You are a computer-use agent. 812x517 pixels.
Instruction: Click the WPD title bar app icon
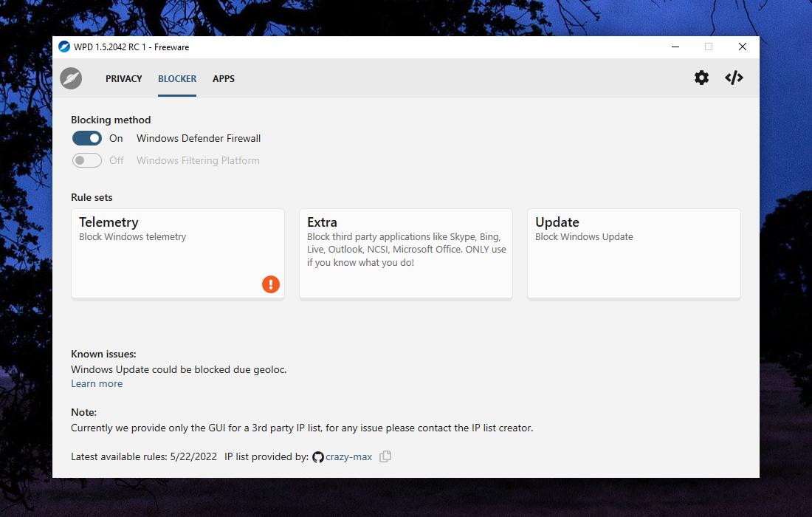pos(64,47)
